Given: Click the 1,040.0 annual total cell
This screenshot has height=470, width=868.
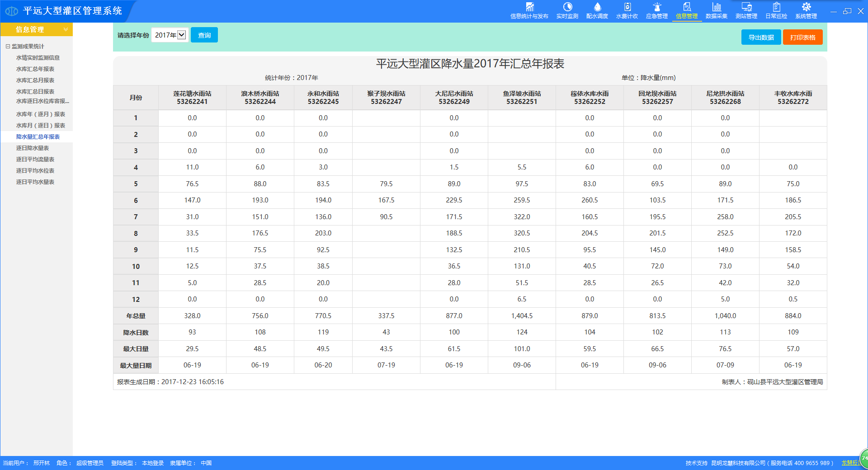Looking at the screenshot, I should point(725,316).
